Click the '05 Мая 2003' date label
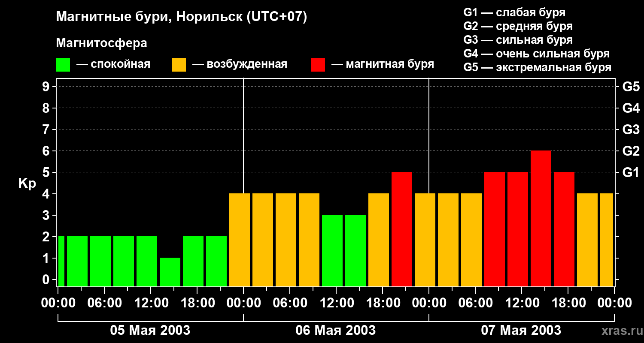This screenshot has width=644, height=343. (x=150, y=330)
